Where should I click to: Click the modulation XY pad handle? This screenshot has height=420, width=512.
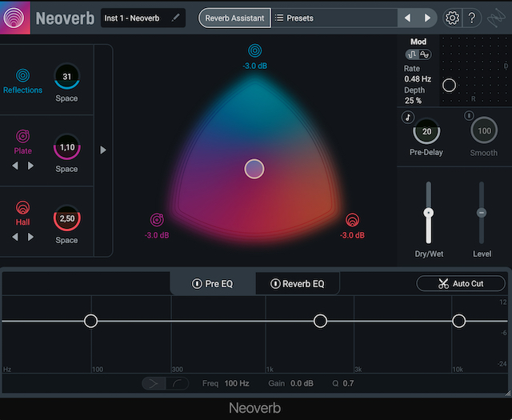[449, 86]
